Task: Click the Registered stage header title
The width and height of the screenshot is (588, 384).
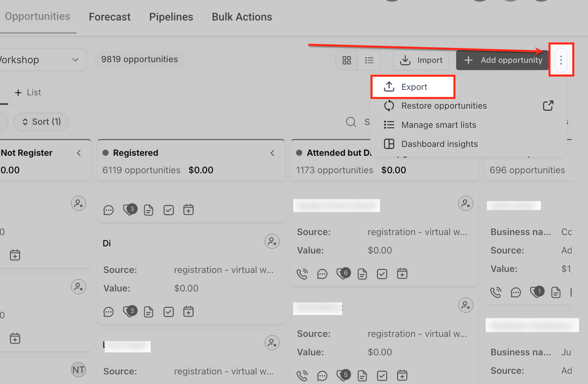Action: (x=136, y=153)
